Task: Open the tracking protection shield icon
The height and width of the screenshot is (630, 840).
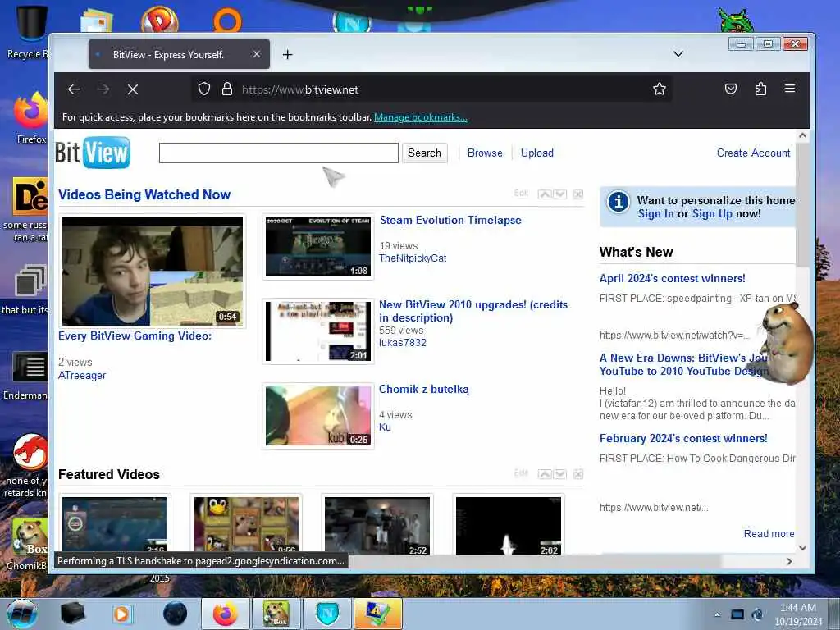Action: 204,89
